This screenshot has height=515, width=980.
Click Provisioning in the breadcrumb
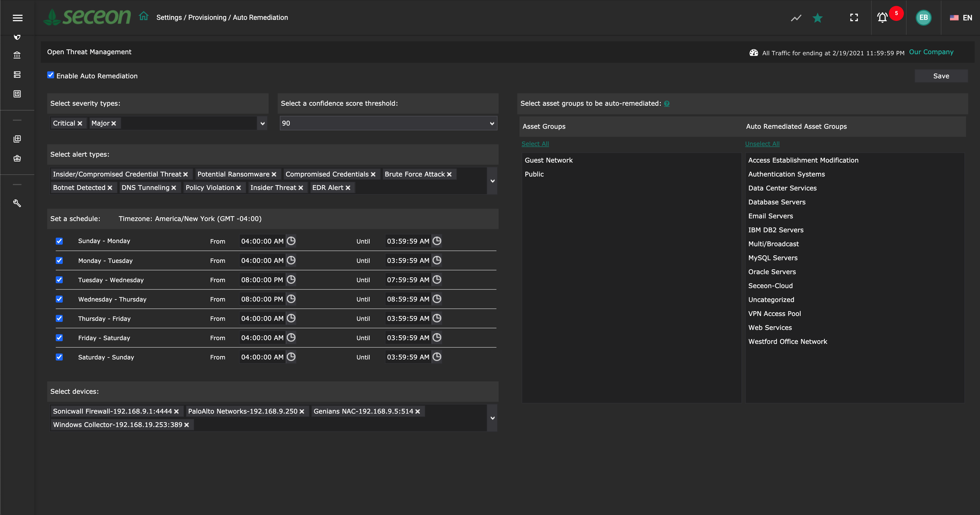coord(207,17)
